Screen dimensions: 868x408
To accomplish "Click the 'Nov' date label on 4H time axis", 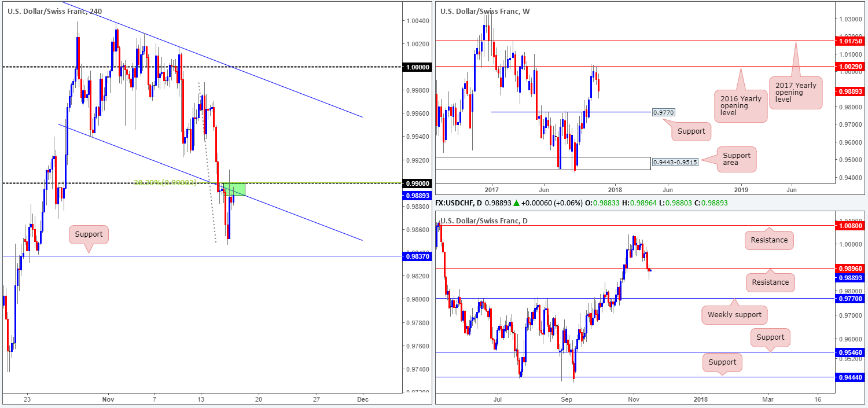I will coord(109,399).
